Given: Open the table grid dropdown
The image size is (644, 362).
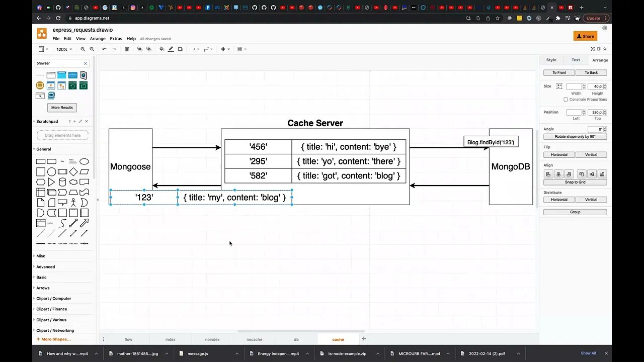Looking at the screenshot, I should pos(242,49).
